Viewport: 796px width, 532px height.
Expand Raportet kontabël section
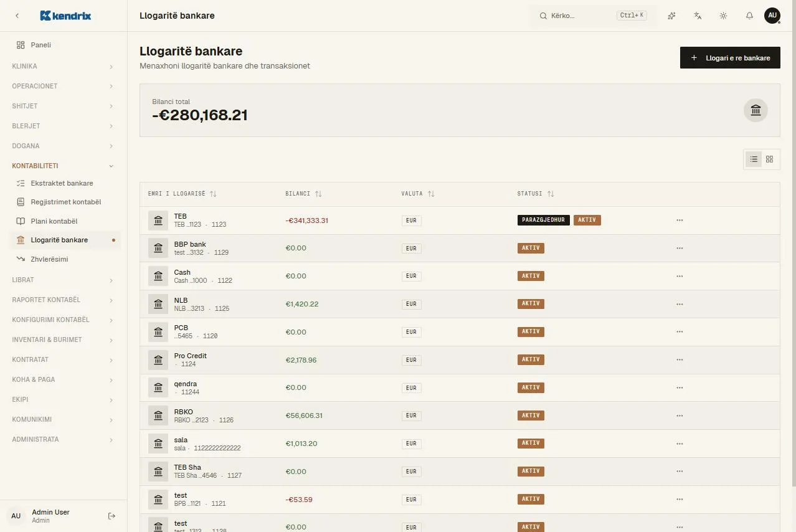tap(63, 300)
